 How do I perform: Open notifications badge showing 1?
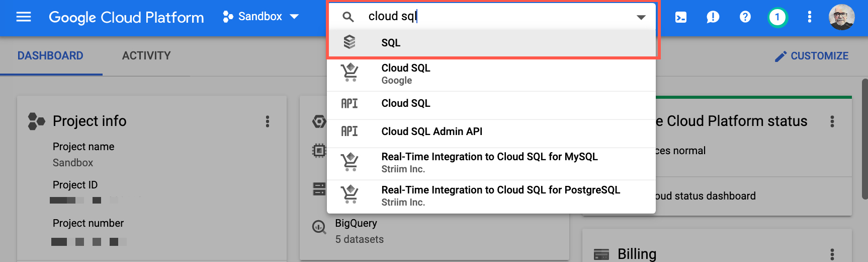point(777,17)
